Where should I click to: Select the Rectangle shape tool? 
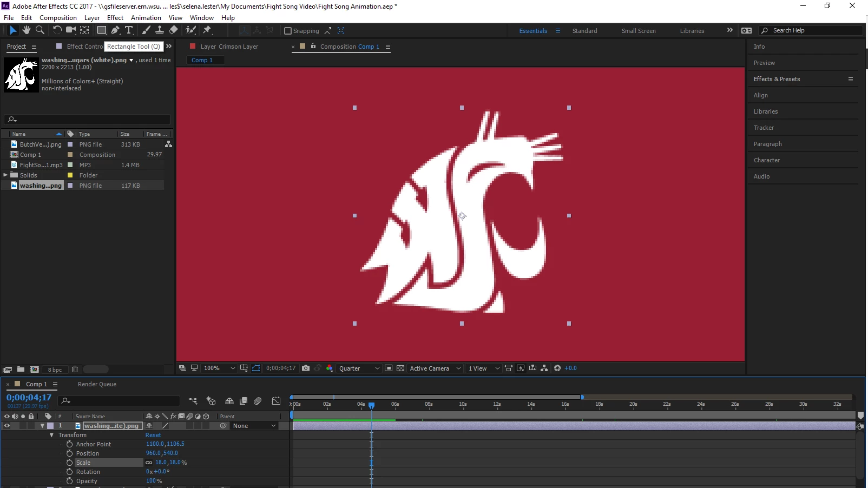click(x=102, y=30)
